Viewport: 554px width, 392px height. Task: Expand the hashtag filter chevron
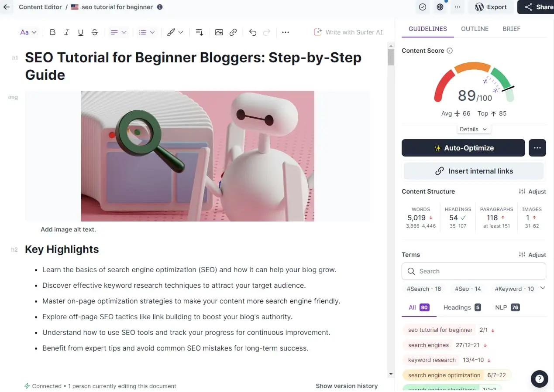[x=543, y=288]
